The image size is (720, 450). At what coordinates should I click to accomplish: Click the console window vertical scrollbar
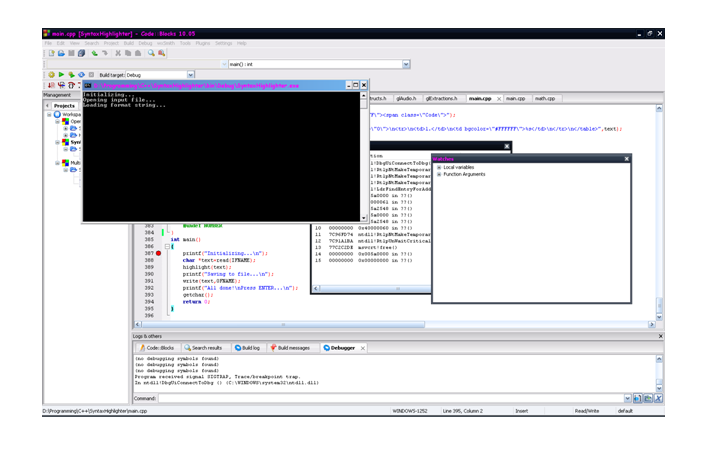pos(364,157)
